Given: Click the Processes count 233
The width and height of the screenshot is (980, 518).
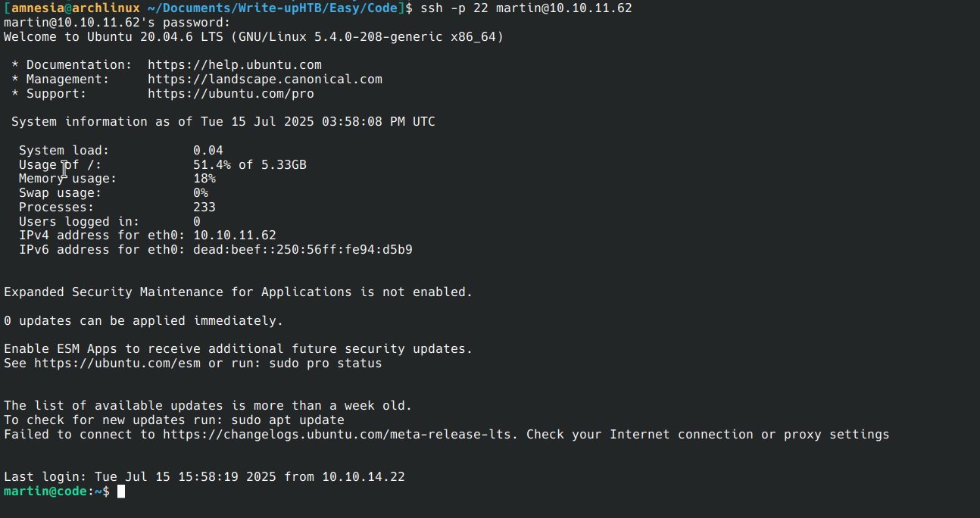Looking at the screenshot, I should tap(204, 208).
